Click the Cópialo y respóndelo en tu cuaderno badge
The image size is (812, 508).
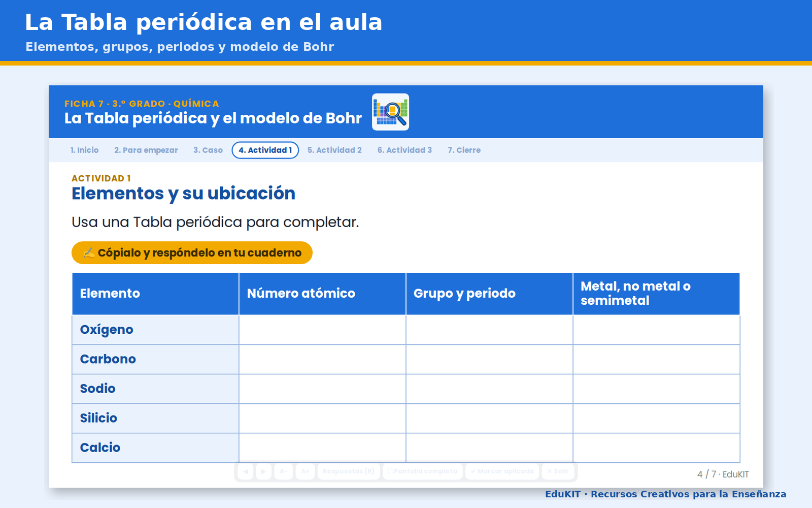192,252
